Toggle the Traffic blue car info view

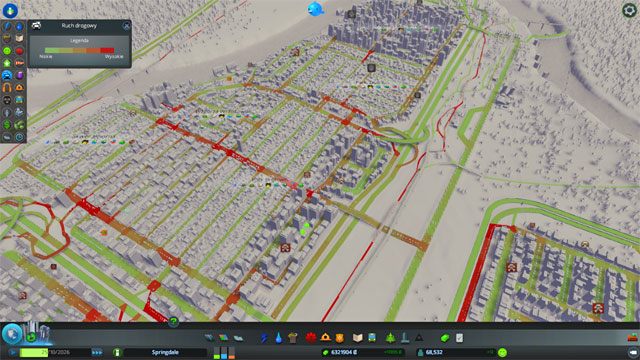[x=7, y=76]
